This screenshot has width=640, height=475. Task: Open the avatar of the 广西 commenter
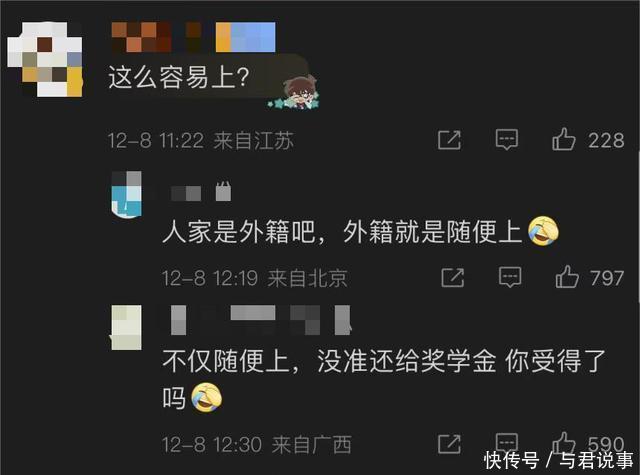click(127, 327)
